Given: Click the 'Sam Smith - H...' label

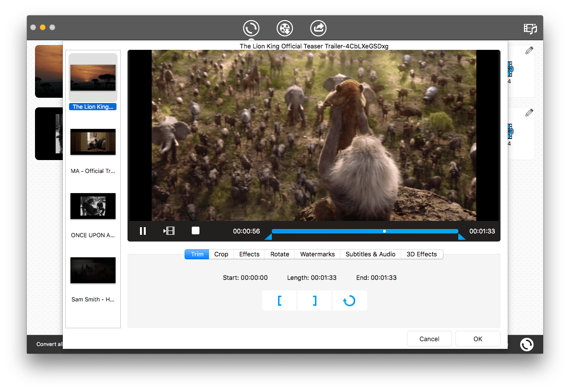Looking at the screenshot, I should click(93, 300).
